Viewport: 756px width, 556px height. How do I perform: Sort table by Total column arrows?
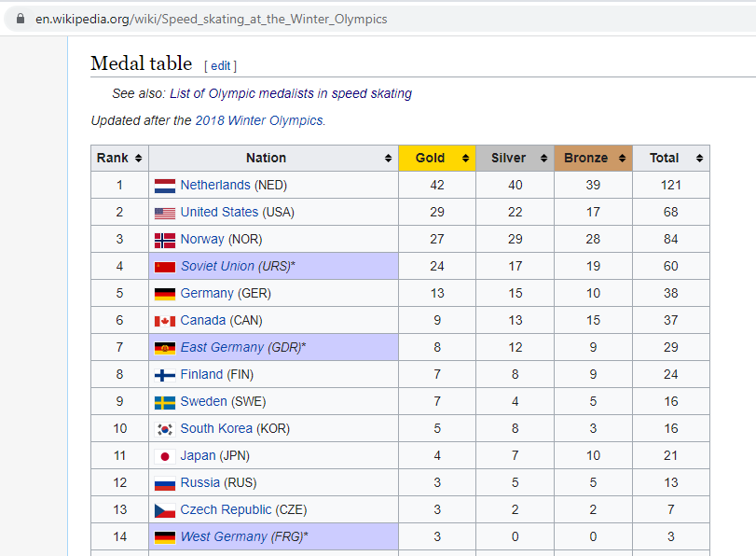click(x=699, y=159)
